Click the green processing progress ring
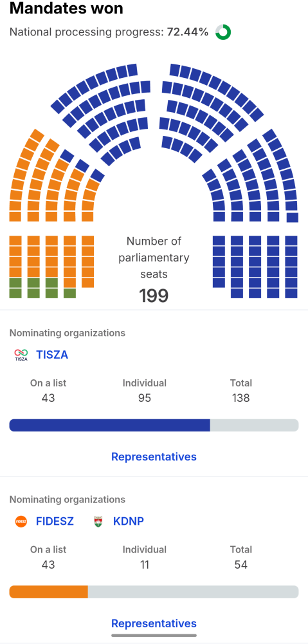 (x=223, y=32)
